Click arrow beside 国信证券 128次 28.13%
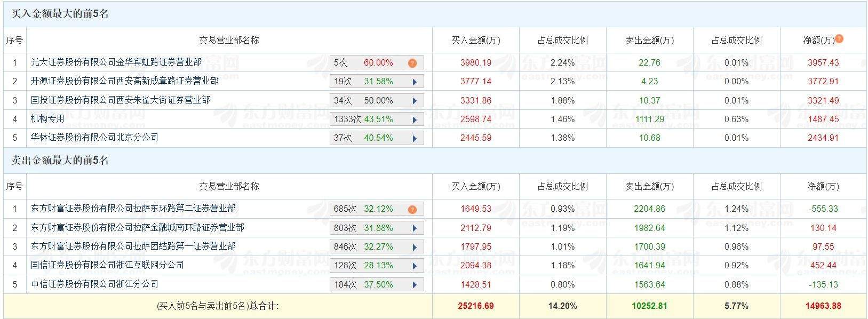Screen dimensions: 868x319 pos(414,266)
